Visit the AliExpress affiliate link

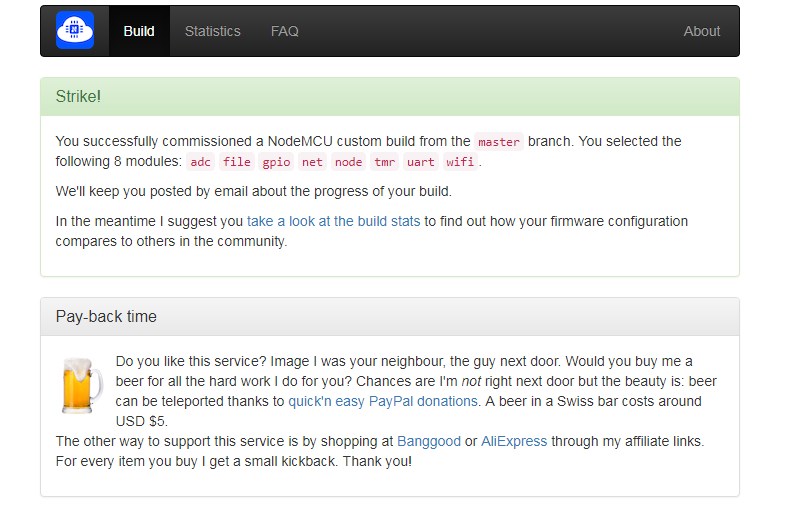[x=514, y=441]
